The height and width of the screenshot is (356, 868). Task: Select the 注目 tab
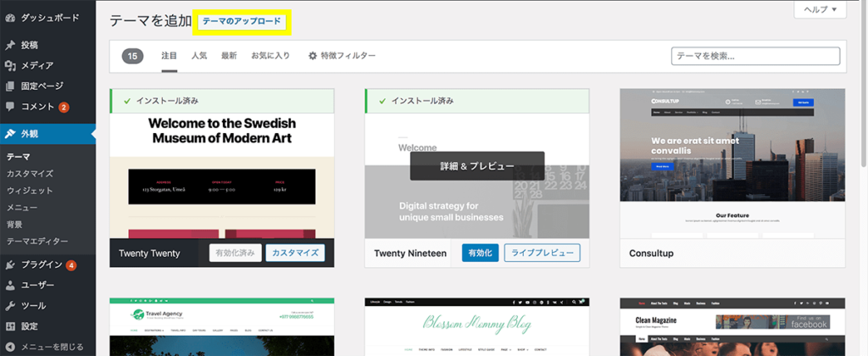pyautogui.click(x=170, y=55)
